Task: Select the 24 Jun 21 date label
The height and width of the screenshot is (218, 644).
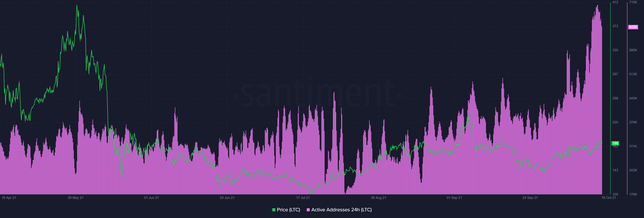Action: 227,198
